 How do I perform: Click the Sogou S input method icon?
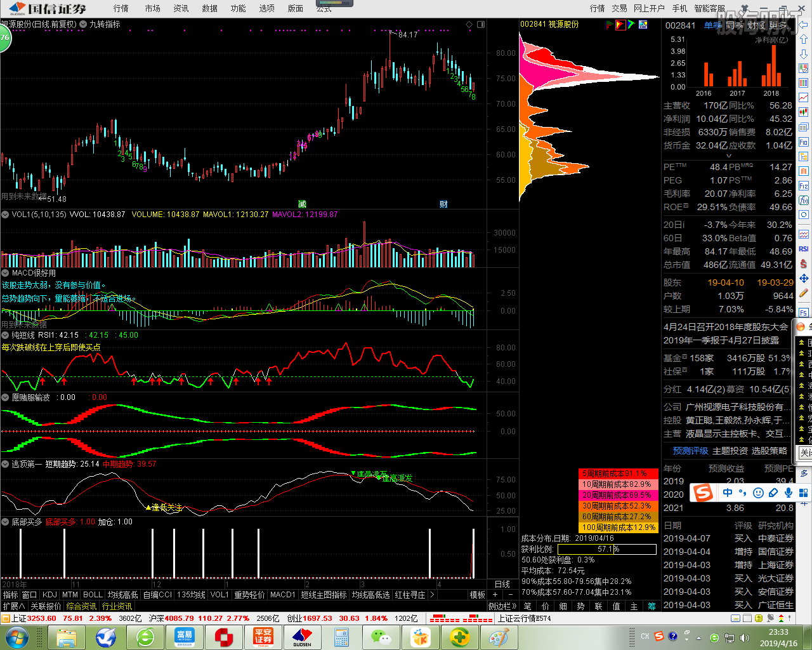[x=703, y=493]
